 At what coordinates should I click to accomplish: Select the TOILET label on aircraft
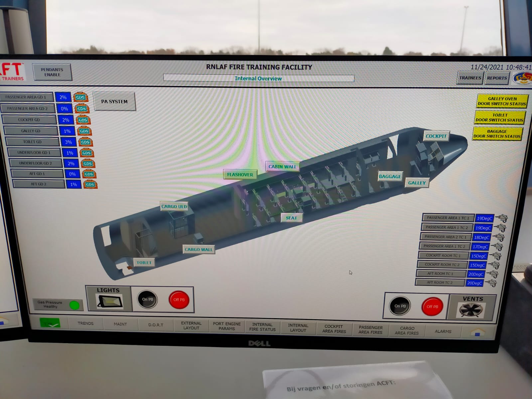pyautogui.click(x=144, y=263)
